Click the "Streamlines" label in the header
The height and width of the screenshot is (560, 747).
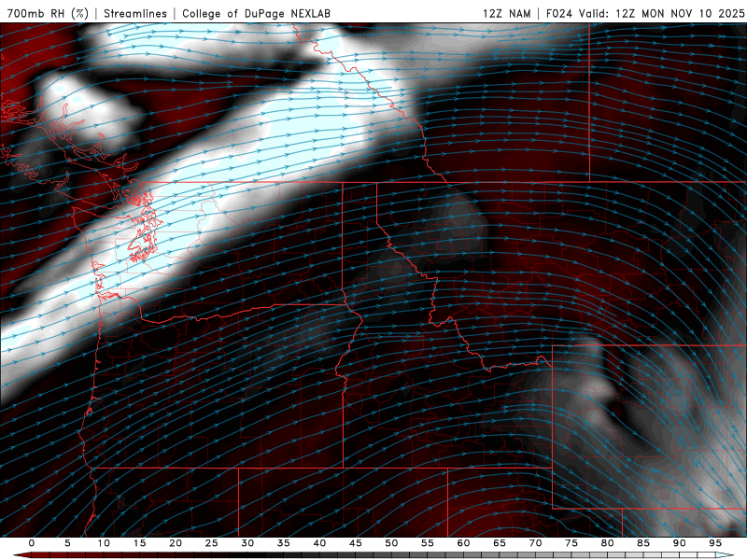pyautogui.click(x=135, y=13)
